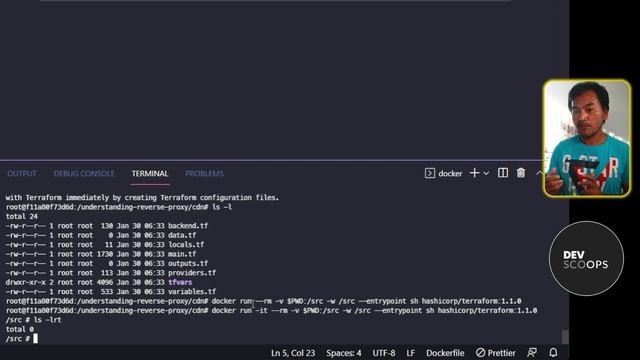The height and width of the screenshot is (360, 640).
Task: Select encoding UTF-8 in status bar
Action: 384,353
